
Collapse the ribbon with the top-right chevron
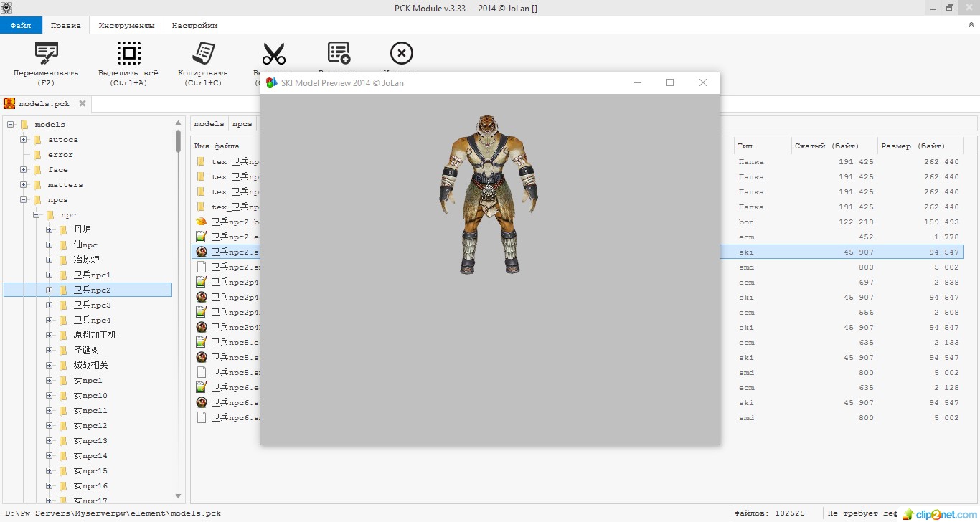coord(971,25)
